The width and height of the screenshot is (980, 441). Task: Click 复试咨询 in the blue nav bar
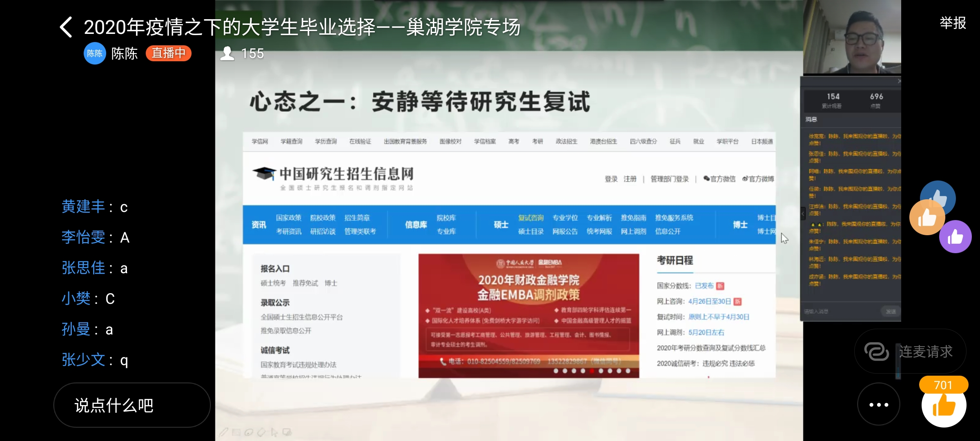531,218
